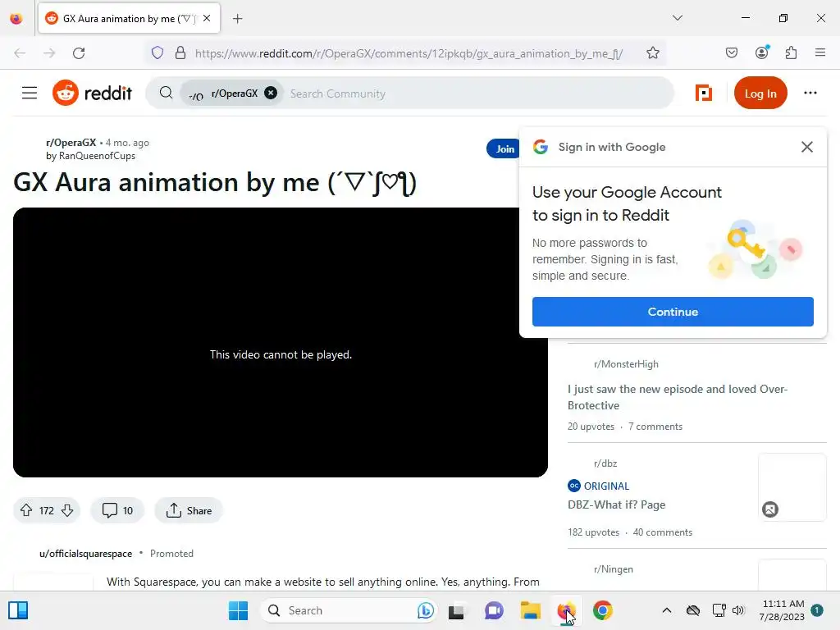Viewport: 840px width, 630px height.
Task: Open the Teams Chat taskbar icon
Action: (x=494, y=610)
